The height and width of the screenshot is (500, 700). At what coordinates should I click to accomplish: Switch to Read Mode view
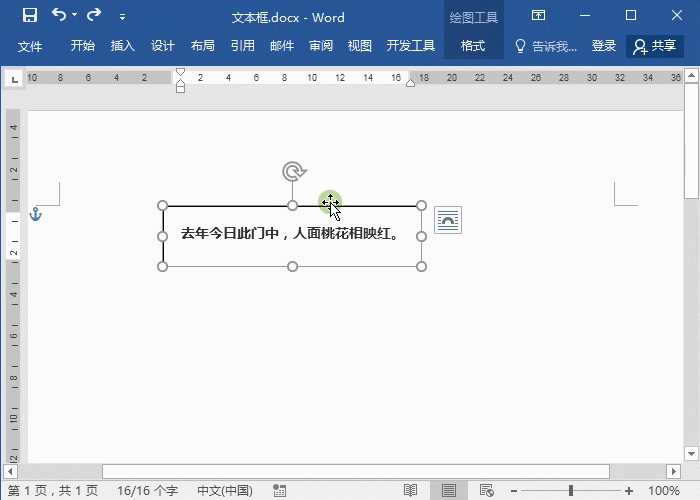[x=410, y=491]
